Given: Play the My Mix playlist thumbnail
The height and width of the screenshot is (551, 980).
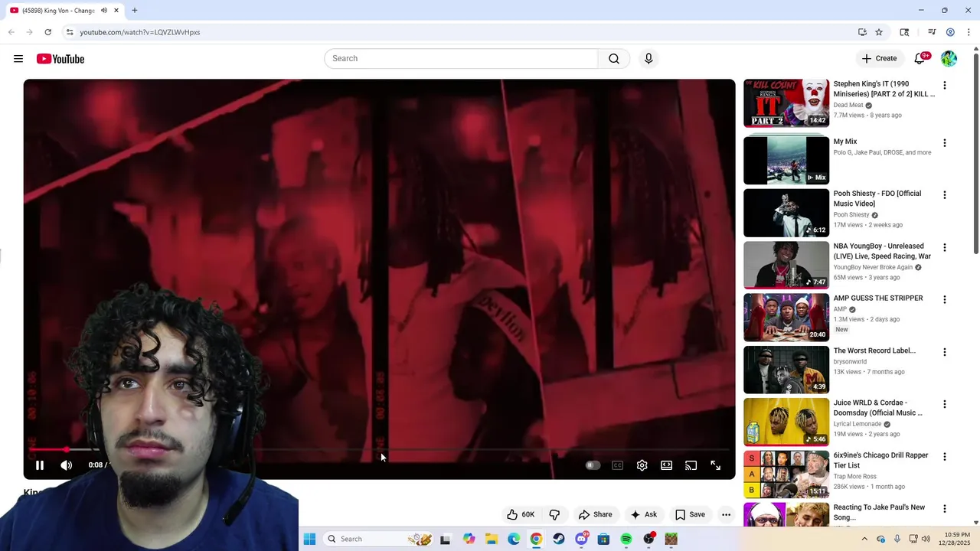Looking at the screenshot, I should coord(786,160).
